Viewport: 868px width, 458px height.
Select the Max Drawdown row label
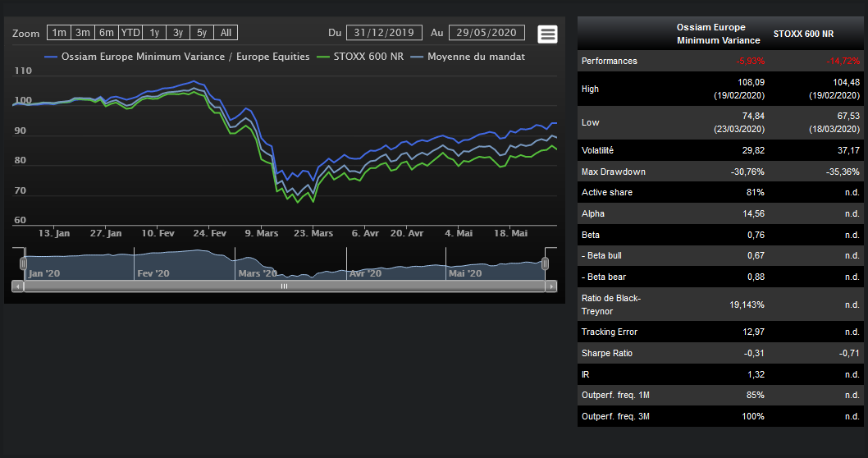point(614,172)
